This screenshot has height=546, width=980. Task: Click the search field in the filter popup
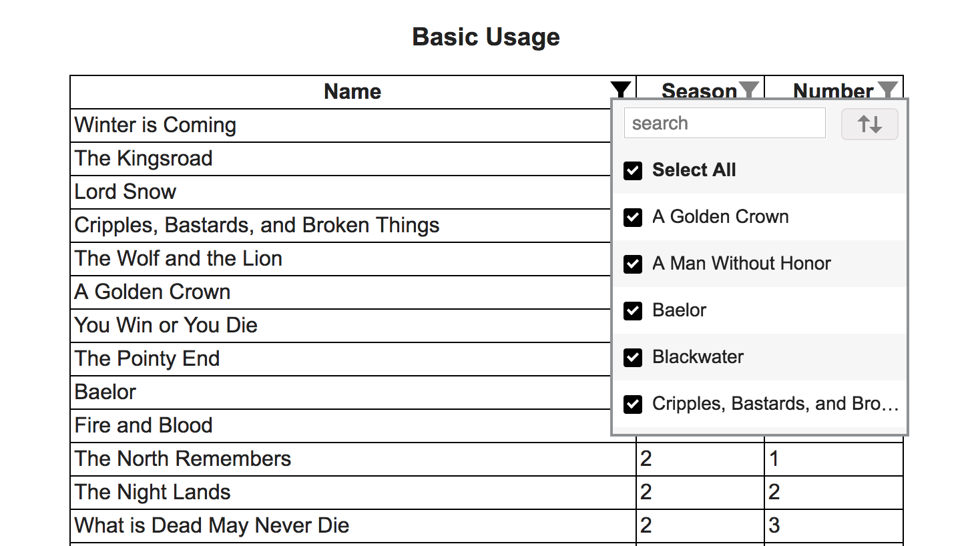coord(724,123)
